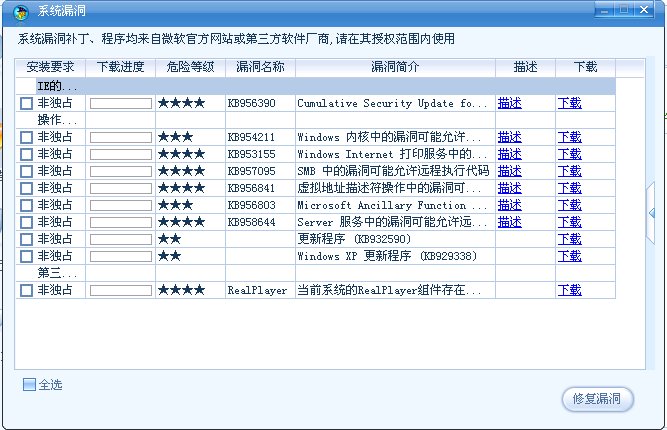667x430 pixels.
Task: Select checkbox for Windows XP 更新程序 (KB929338)
Action: click(x=26, y=256)
